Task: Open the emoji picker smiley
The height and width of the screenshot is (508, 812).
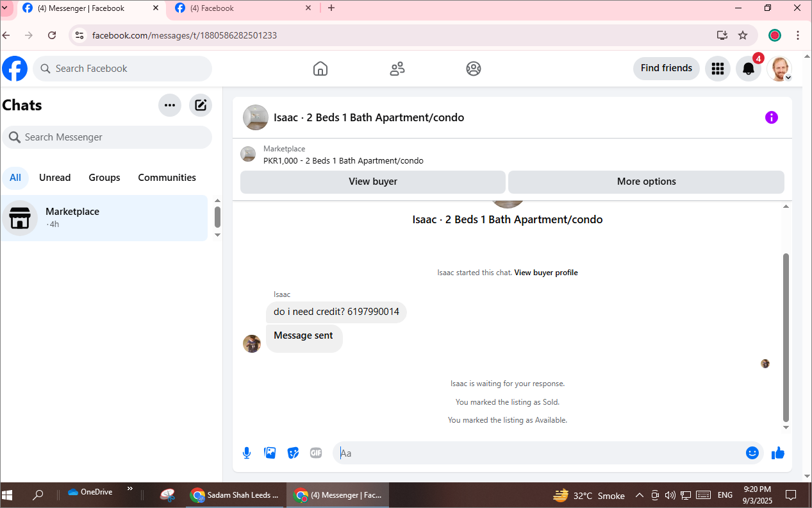Action: point(752,453)
